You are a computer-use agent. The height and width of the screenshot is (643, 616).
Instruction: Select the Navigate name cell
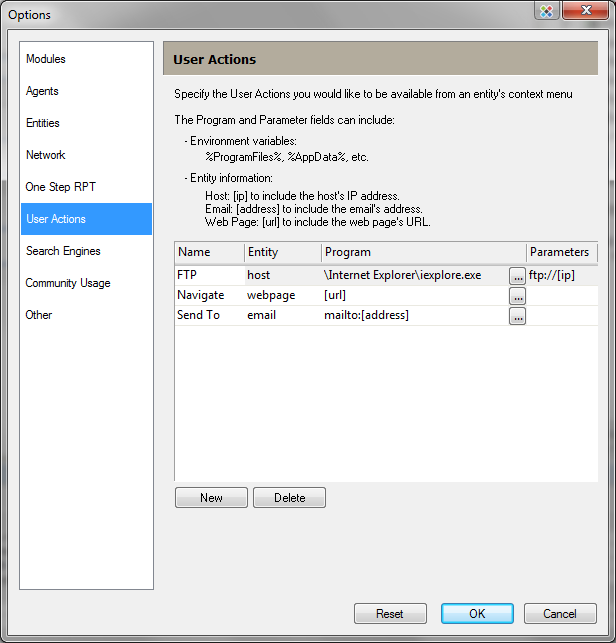coord(210,295)
